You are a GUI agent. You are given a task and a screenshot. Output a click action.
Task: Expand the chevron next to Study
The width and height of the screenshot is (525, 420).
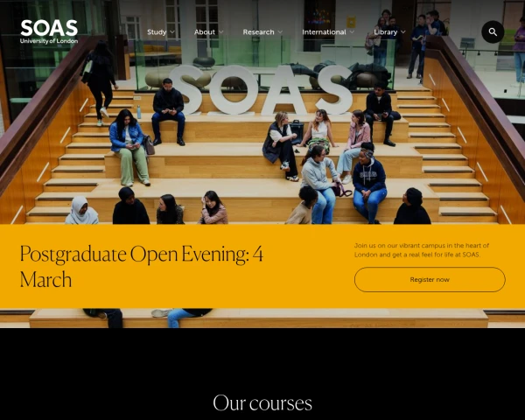tap(172, 32)
